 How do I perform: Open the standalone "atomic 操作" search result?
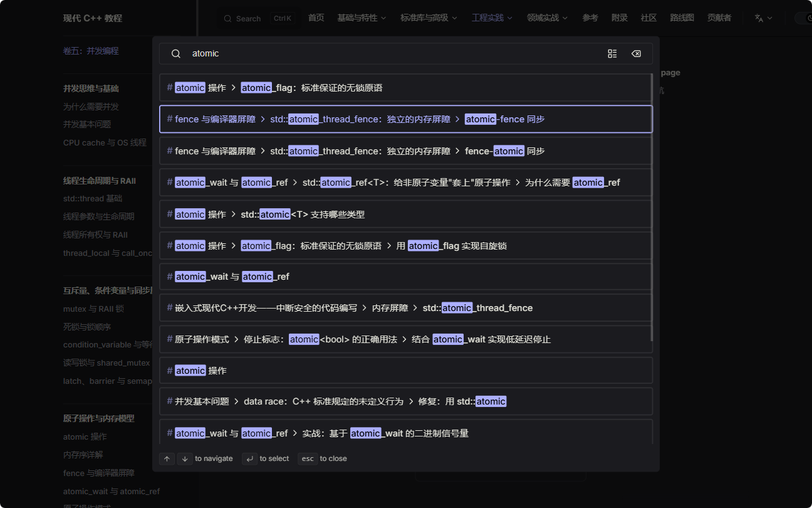click(405, 371)
